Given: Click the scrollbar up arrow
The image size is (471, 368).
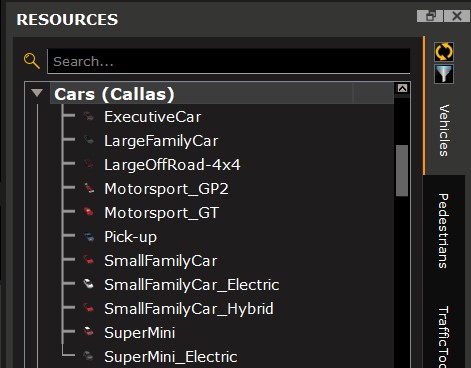Looking at the screenshot, I should coord(402,88).
